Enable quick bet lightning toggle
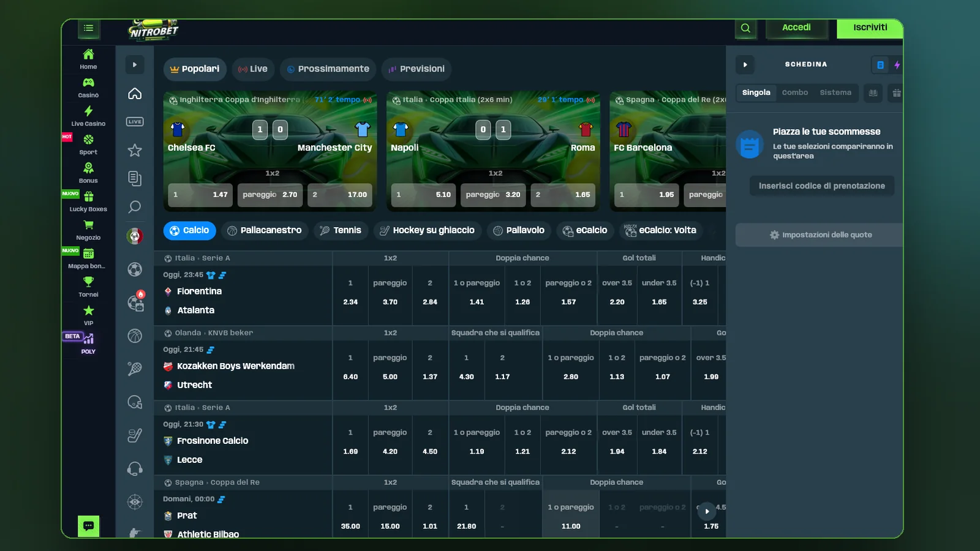Viewport: 980px width, 551px height. click(x=897, y=65)
